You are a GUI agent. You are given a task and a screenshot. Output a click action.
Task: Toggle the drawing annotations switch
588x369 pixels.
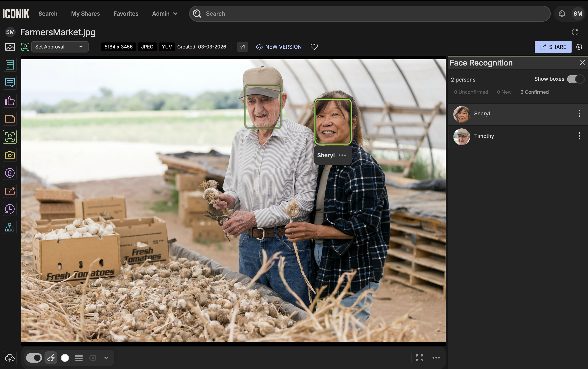(34, 358)
